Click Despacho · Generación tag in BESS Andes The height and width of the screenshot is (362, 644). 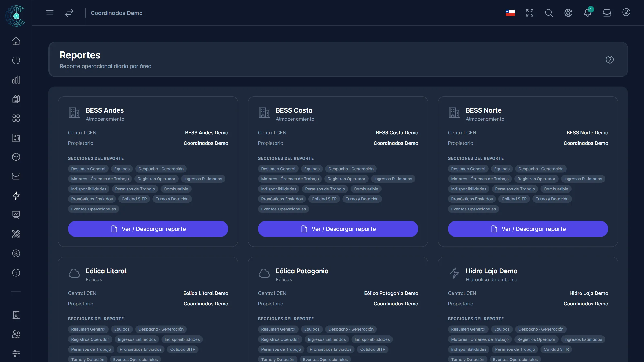coord(161,169)
